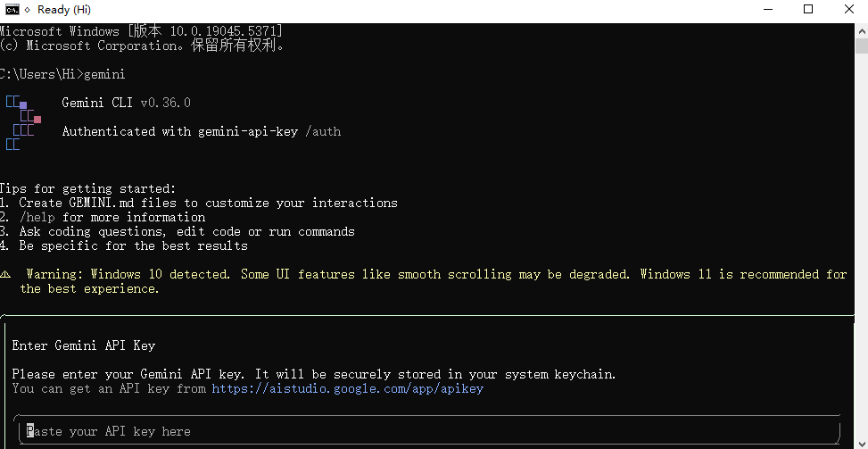
Task: Click the yellow warning triangle icon
Action: tap(5, 274)
